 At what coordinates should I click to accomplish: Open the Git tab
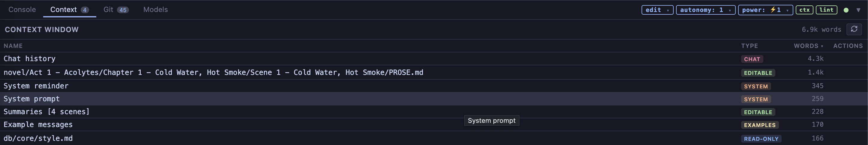[115, 9]
